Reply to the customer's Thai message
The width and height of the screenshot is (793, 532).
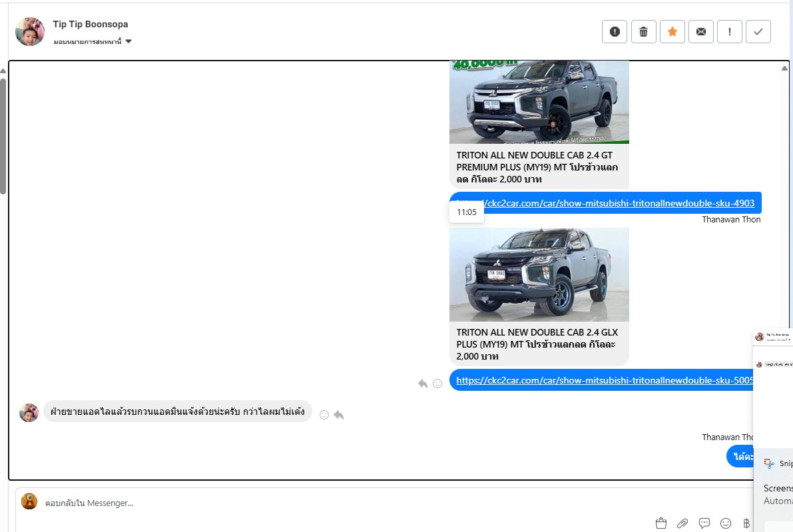(x=339, y=415)
